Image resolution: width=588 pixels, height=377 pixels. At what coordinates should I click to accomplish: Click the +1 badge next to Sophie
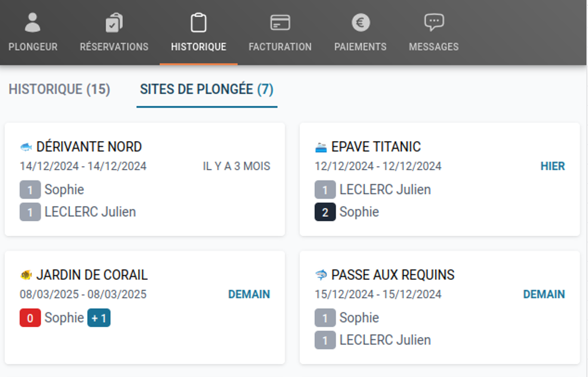(x=99, y=318)
